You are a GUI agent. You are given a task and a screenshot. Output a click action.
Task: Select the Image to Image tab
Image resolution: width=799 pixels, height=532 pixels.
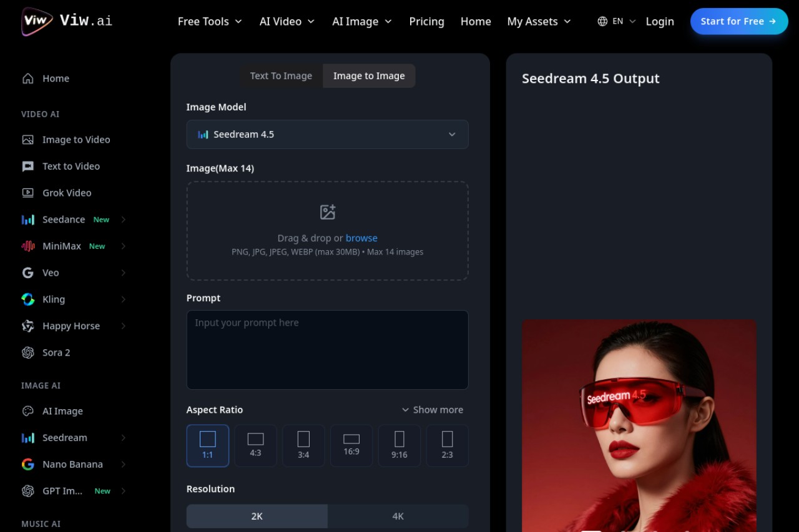coord(369,75)
